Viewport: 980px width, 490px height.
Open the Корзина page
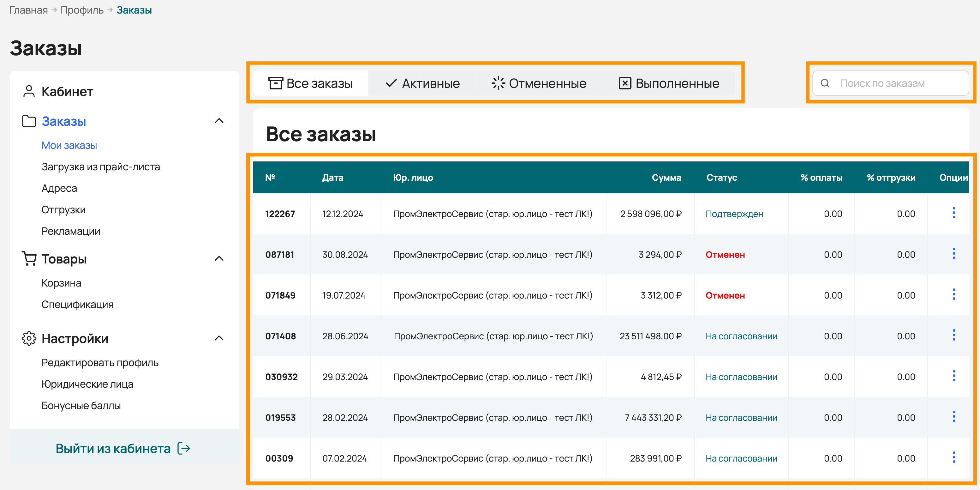pos(61,283)
